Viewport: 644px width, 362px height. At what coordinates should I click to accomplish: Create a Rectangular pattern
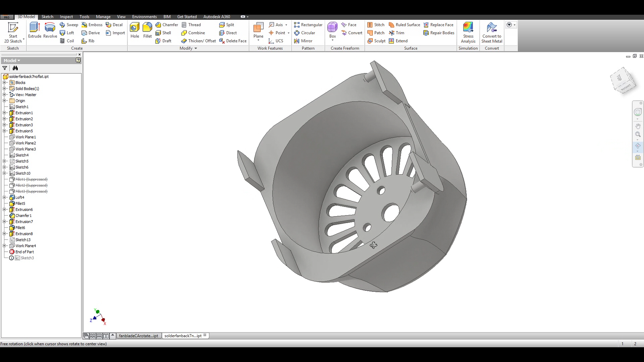[x=308, y=25]
